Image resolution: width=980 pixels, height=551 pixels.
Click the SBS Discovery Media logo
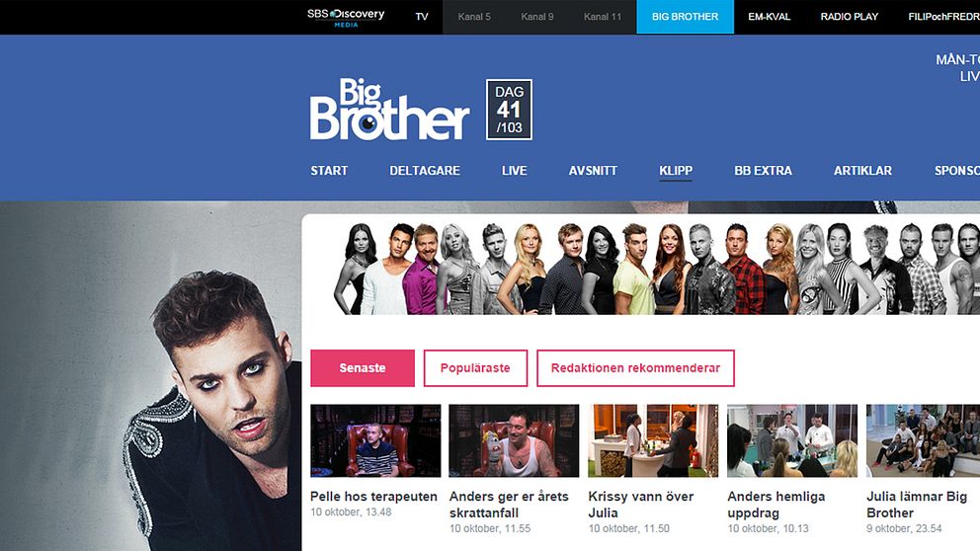[x=346, y=18]
